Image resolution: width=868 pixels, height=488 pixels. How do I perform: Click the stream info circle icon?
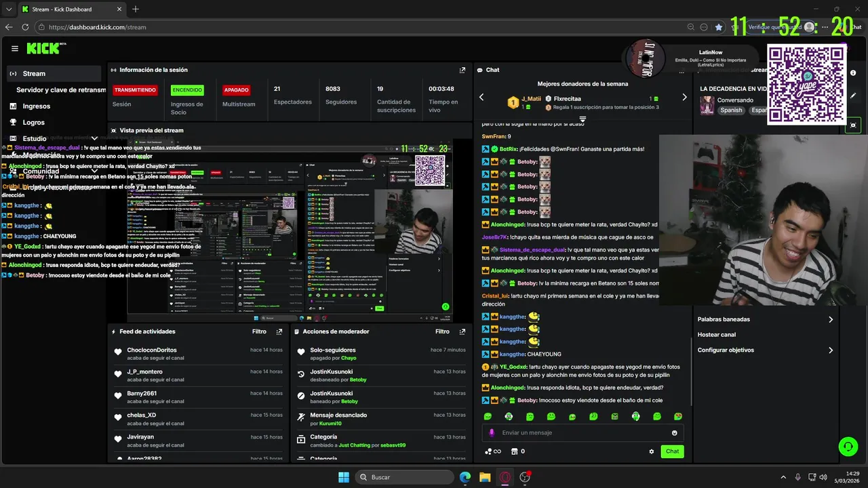pyautogui.click(x=853, y=73)
